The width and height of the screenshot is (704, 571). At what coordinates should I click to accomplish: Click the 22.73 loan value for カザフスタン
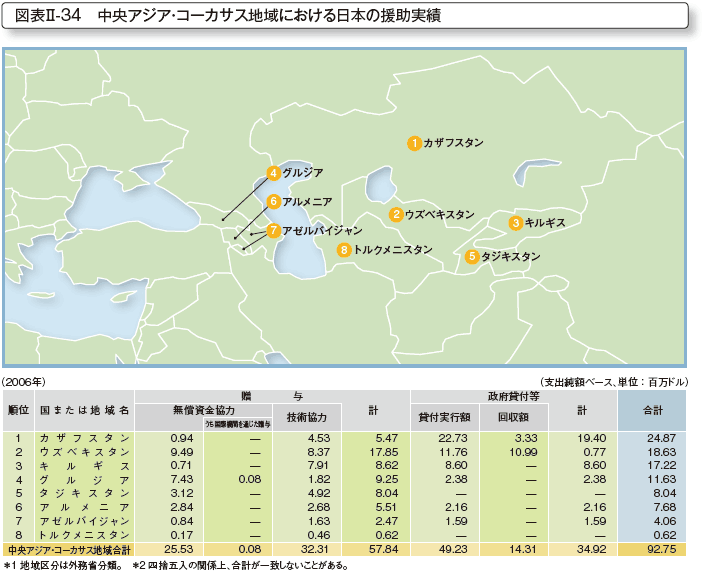pyautogui.click(x=453, y=438)
